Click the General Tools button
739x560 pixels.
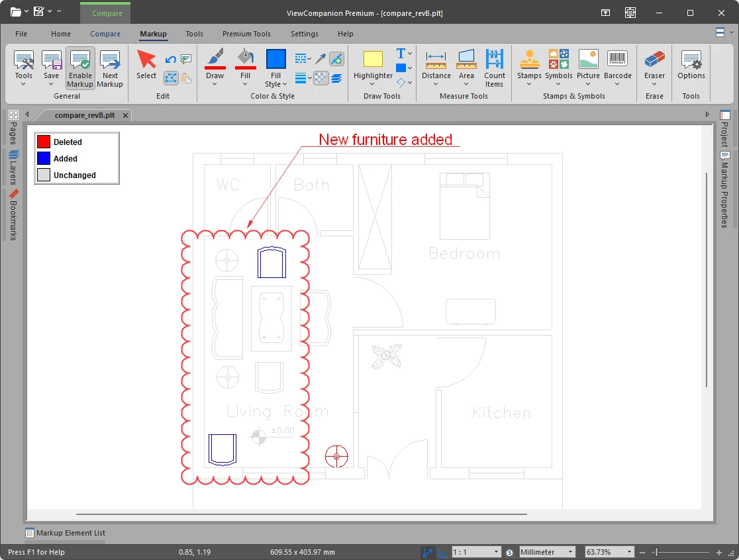(x=24, y=68)
